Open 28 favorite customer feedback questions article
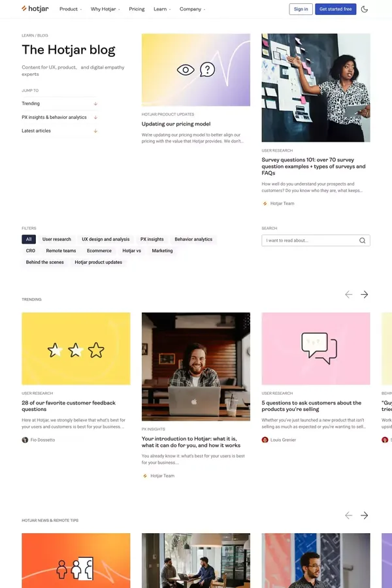Screen dimensions: 392x588 click(x=69, y=406)
